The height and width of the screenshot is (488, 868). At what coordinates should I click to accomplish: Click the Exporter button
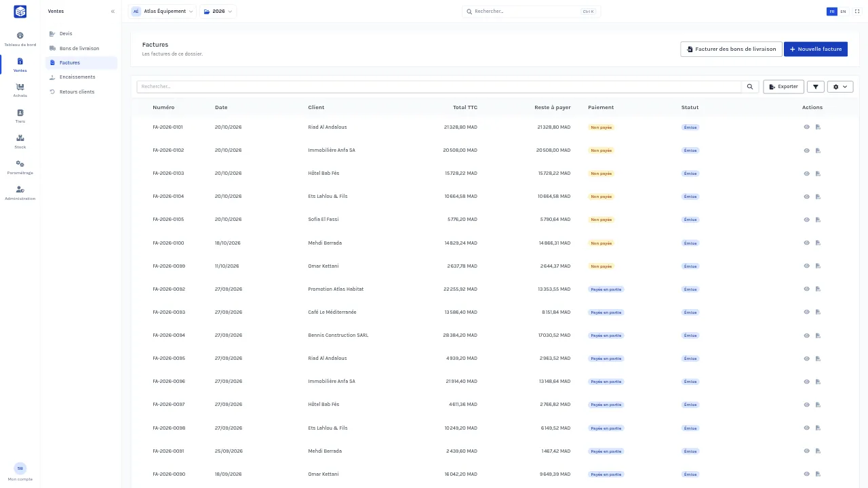(783, 87)
